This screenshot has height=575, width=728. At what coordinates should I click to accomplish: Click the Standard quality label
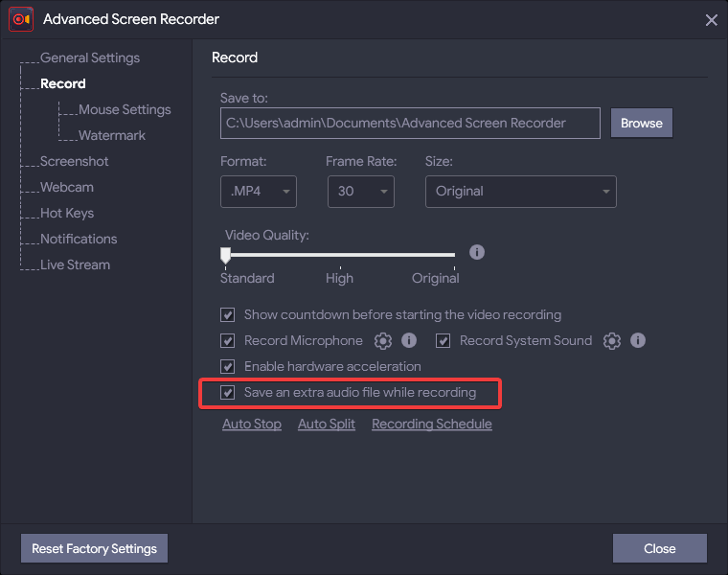(x=247, y=278)
